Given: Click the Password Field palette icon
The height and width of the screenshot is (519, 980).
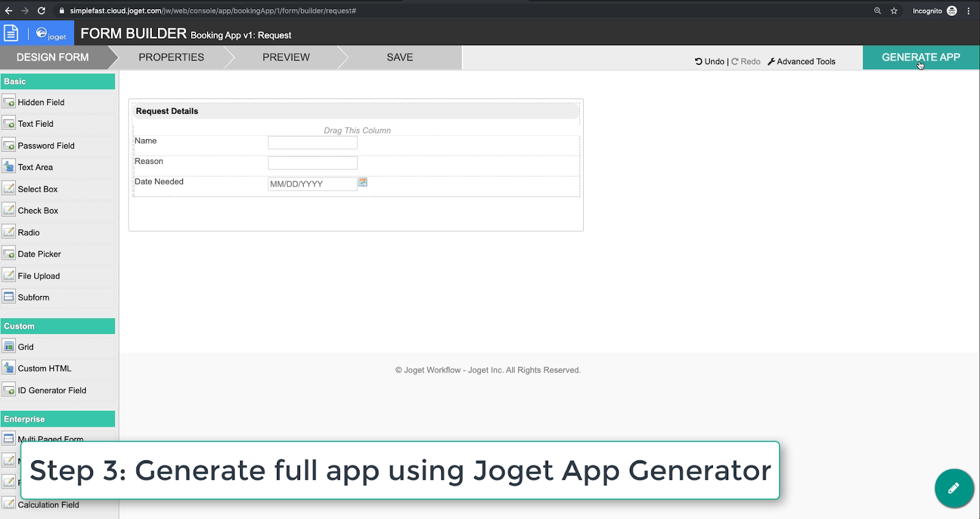Looking at the screenshot, I should 9,145.
